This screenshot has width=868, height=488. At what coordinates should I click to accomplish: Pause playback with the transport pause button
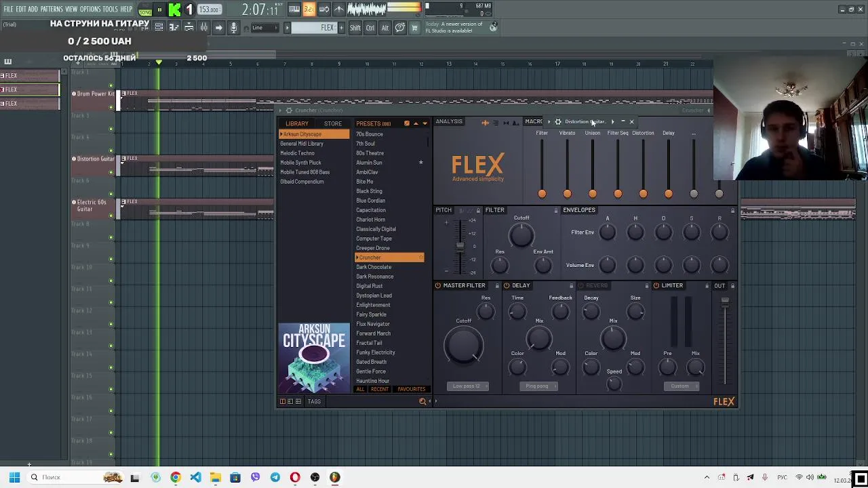[x=159, y=9]
